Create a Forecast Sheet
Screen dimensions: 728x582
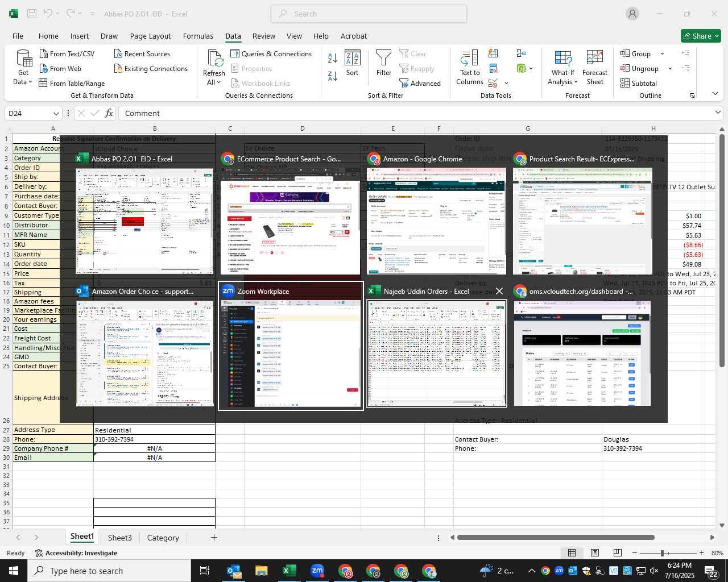coord(595,67)
